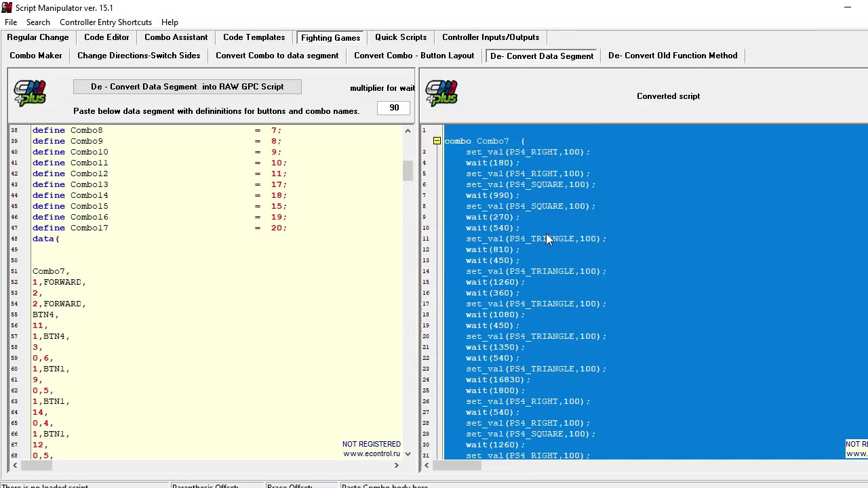Click the 'BTN4,' line on row 55
Image resolution: width=868 pixels, height=488 pixels.
click(45, 314)
